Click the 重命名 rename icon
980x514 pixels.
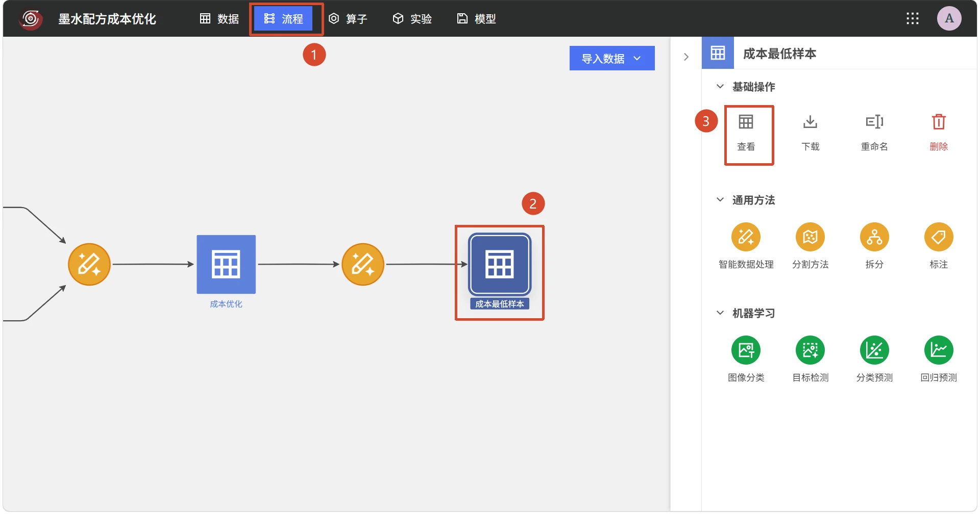click(x=874, y=122)
